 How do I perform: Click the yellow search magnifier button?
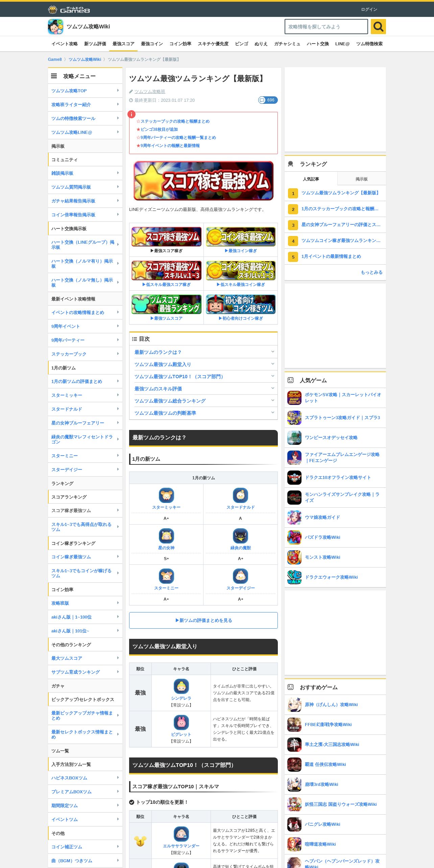click(x=378, y=26)
